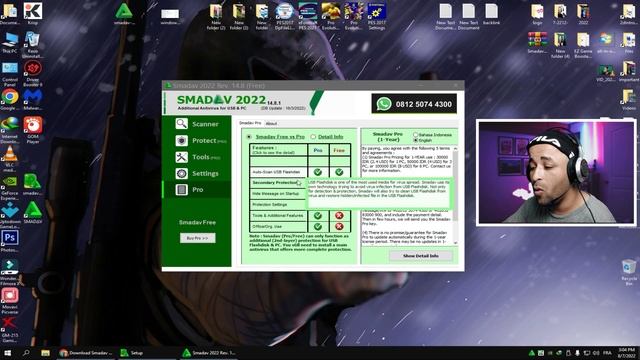Click the scroll down arrow in terms panel

click(x=456, y=243)
